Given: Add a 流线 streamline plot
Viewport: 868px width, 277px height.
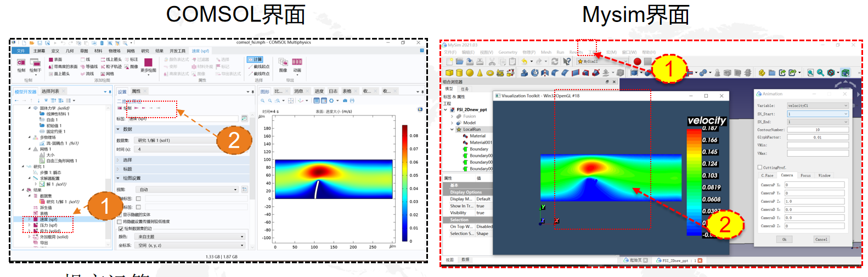Looking at the screenshot, I should (87, 74).
